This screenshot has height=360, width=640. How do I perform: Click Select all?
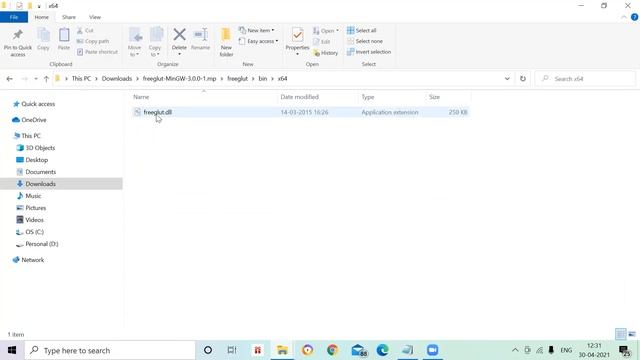pyautogui.click(x=362, y=31)
